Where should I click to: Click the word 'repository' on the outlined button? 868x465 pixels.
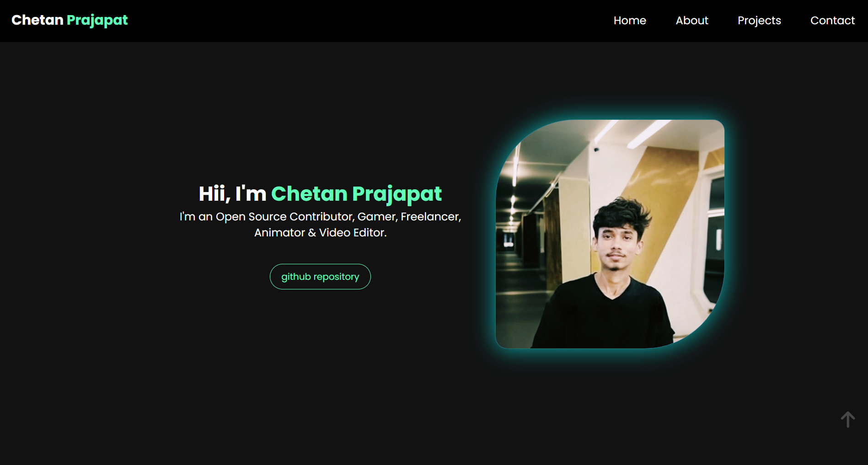pyautogui.click(x=336, y=277)
